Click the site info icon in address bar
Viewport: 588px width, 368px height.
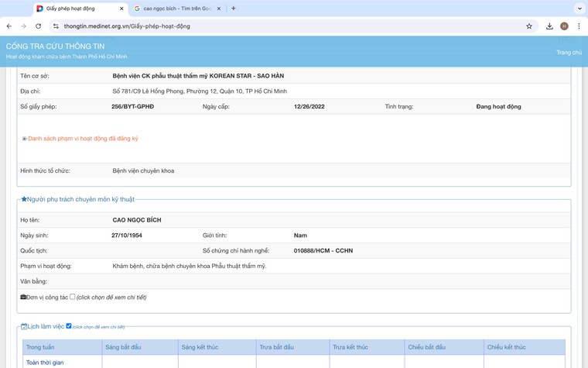point(56,26)
